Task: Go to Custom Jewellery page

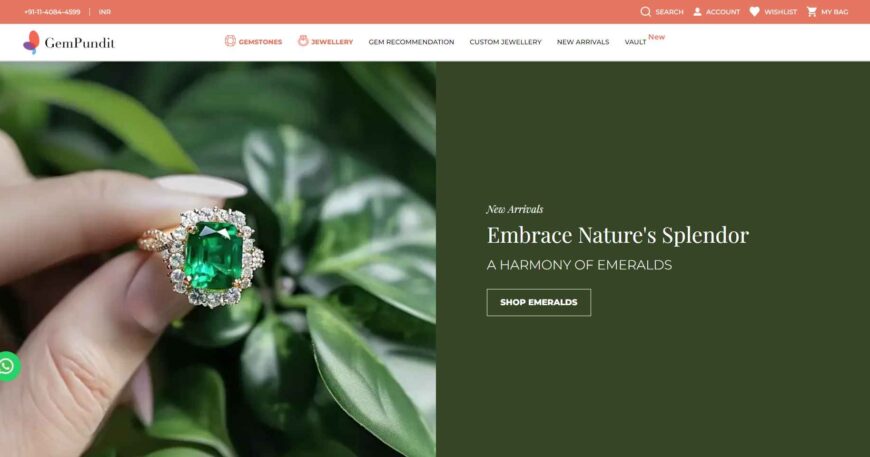Action: [505, 42]
